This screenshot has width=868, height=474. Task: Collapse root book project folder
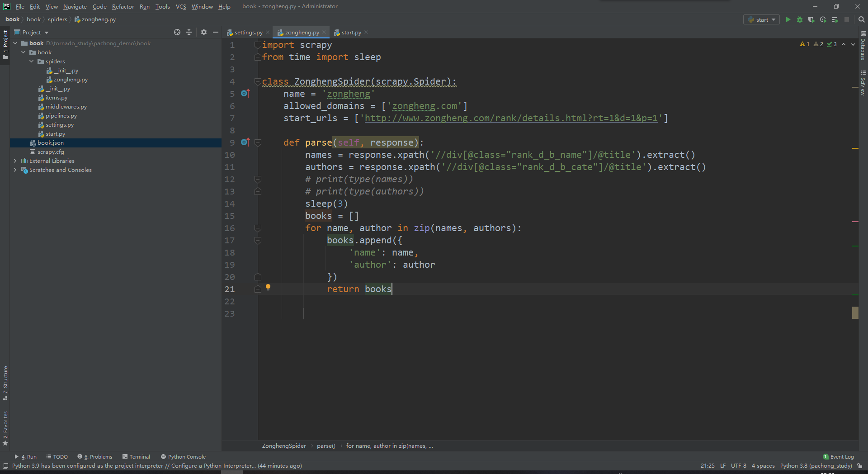(15, 43)
